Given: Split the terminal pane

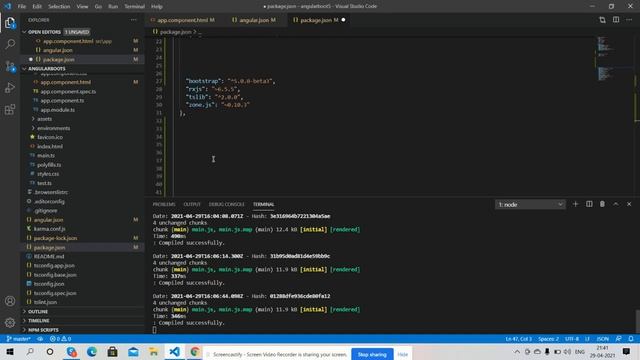Looking at the screenshot, I should pos(589,204).
